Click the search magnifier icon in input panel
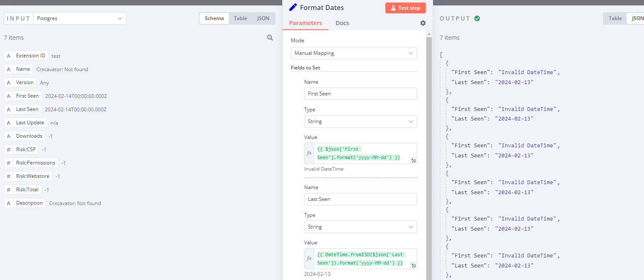 (x=270, y=38)
